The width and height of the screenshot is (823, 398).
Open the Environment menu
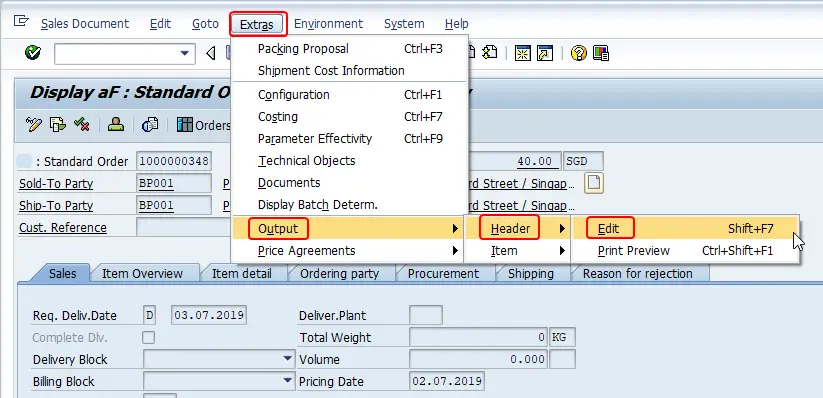pyautogui.click(x=328, y=24)
